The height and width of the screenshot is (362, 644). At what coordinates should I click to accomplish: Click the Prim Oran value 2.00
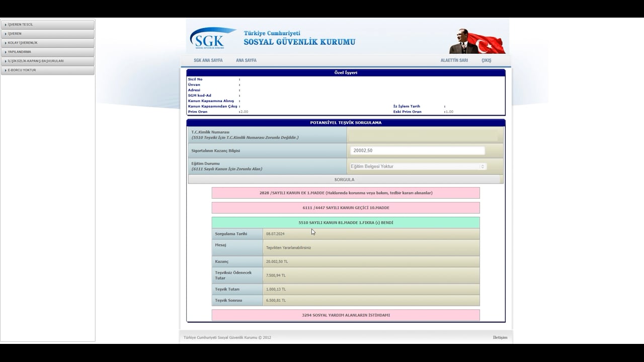click(244, 112)
